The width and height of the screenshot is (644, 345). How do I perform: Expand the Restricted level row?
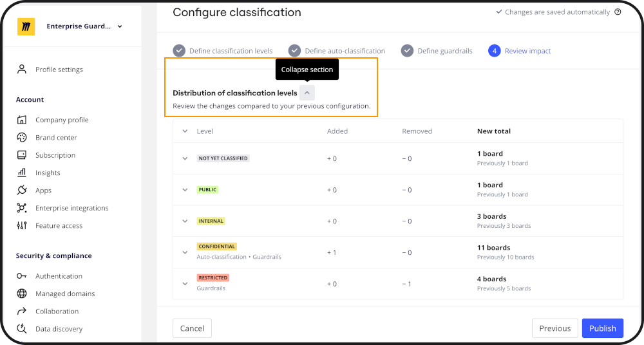tap(185, 283)
